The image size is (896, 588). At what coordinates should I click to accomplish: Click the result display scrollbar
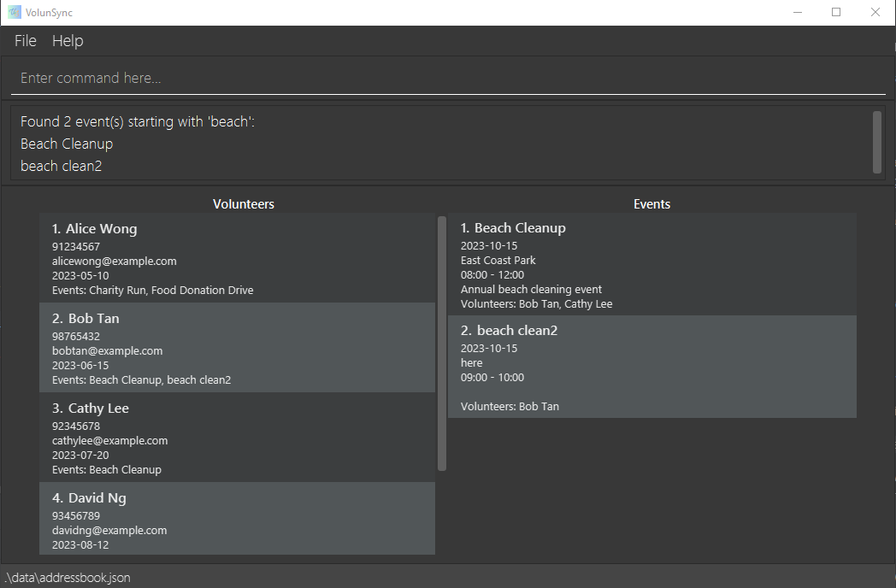(x=877, y=142)
